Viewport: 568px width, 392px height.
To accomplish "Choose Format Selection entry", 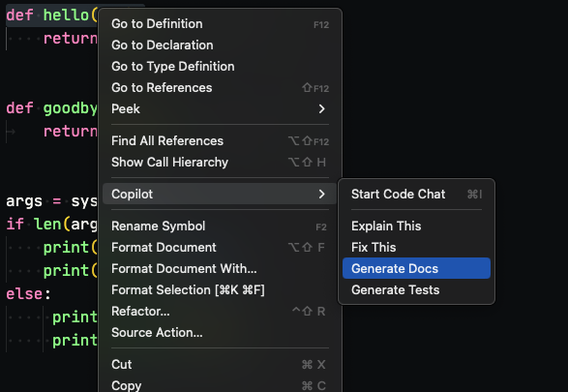I will tap(220, 290).
